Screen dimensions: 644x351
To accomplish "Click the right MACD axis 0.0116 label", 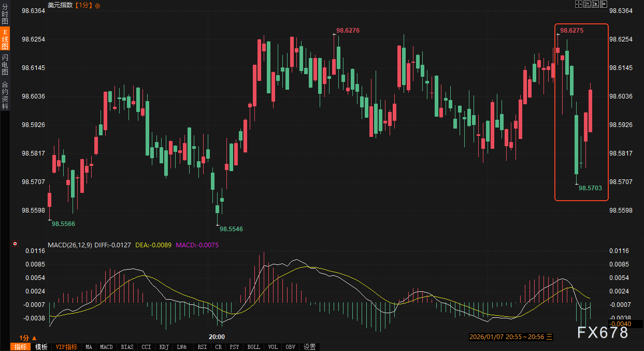I will pos(619,251).
